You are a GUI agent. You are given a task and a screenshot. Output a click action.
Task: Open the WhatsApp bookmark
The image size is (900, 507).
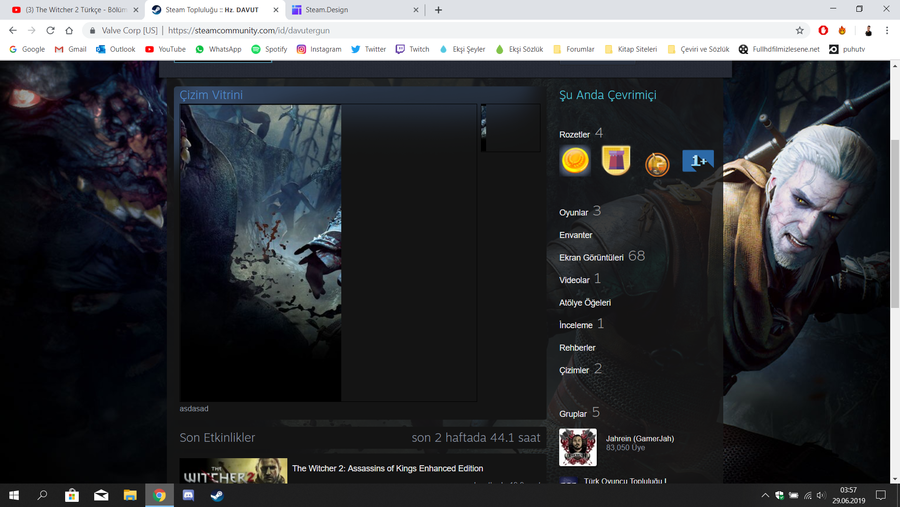pos(219,49)
